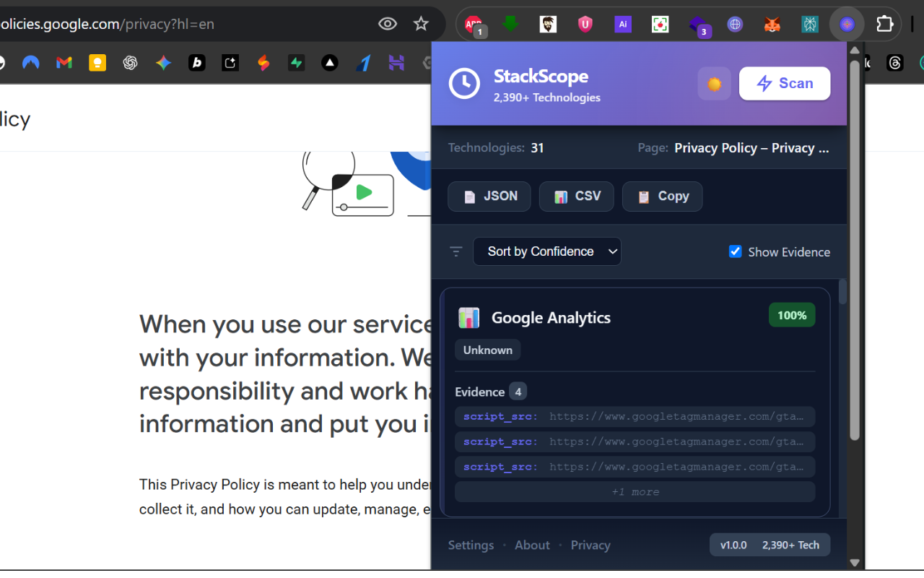Open the Google Keep yellow bookmark

pyautogui.click(x=97, y=63)
